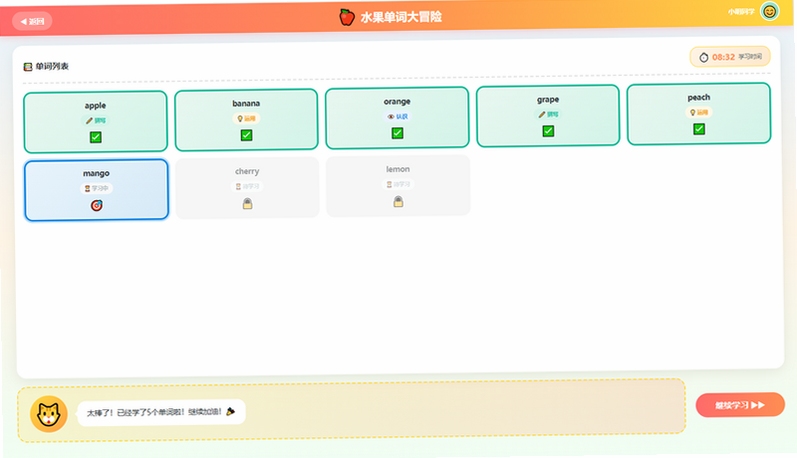Click the green checkmark on grape card
797x458 pixels.
pyautogui.click(x=548, y=131)
